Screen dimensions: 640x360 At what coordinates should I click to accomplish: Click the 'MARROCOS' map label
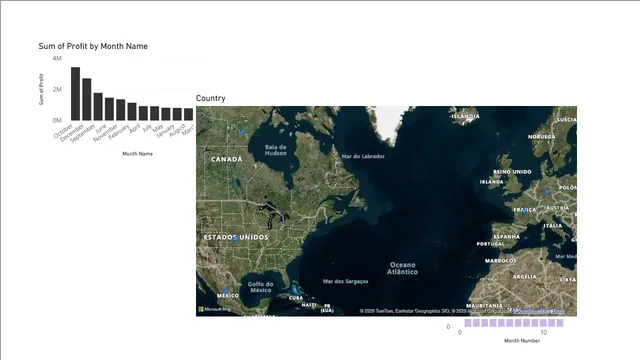click(x=501, y=260)
